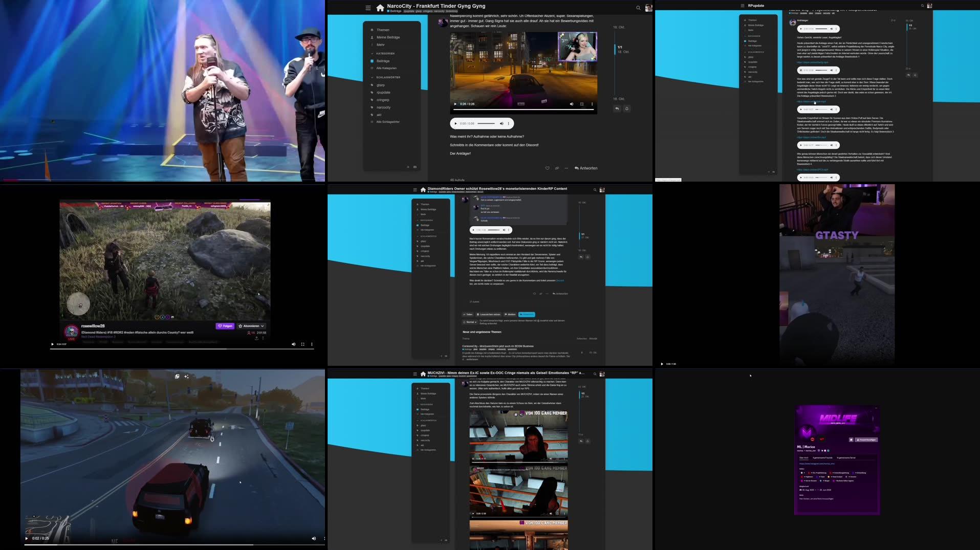
Task: Open Abonnieren dropdown on rosewillow28 stream
Action: pyautogui.click(x=251, y=326)
